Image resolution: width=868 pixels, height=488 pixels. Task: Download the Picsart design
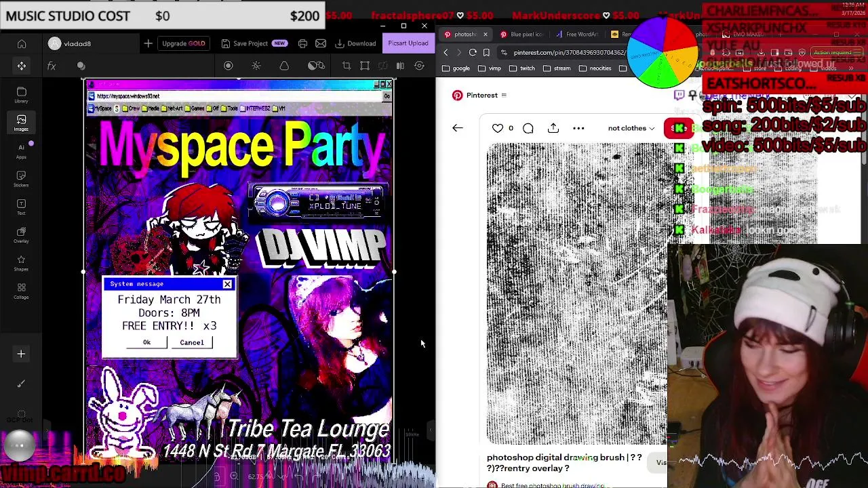(355, 43)
